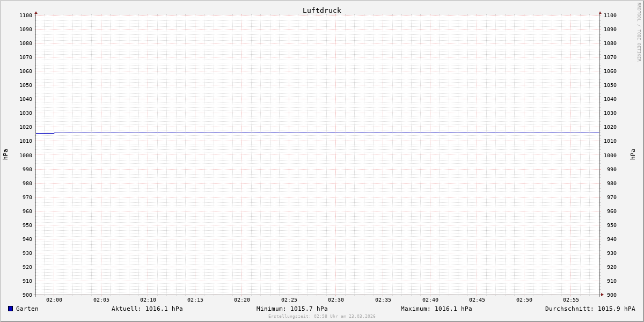Click the 02:15 time axis label
The width and height of the screenshot is (644, 322).
coord(195,300)
